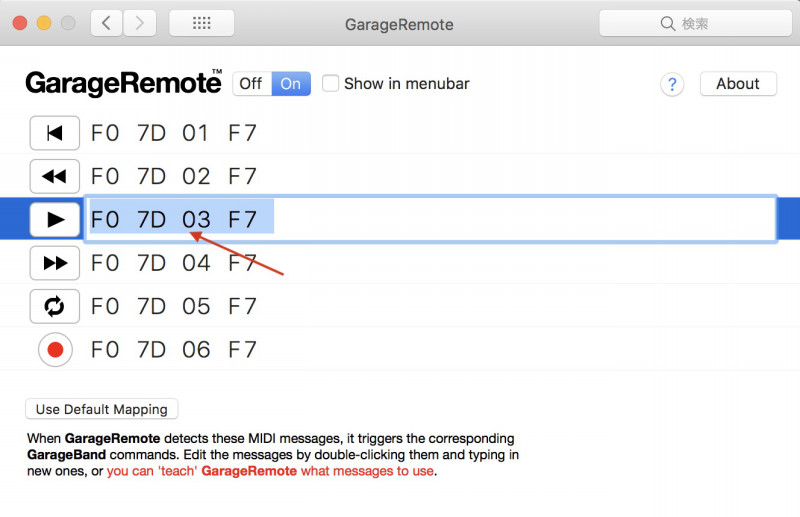Go back with the toolbar back arrow
800x517 pixels.
click(x=106, y=23)
